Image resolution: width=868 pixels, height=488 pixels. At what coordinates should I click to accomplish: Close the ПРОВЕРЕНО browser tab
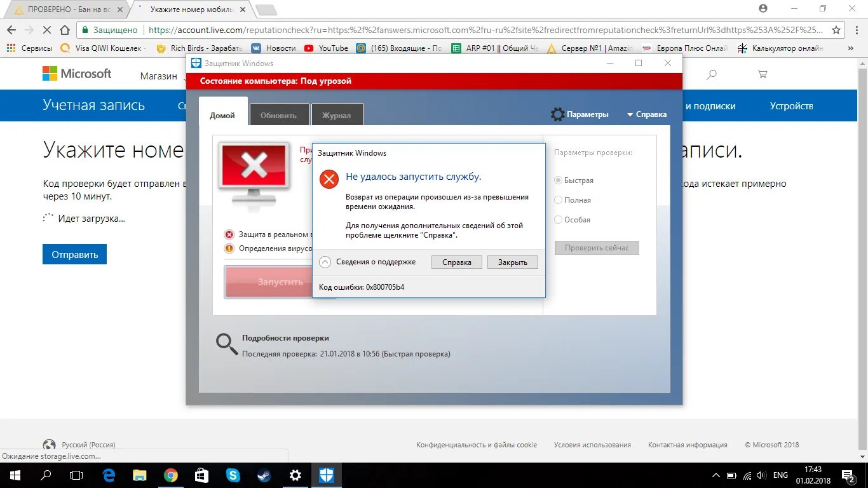click(x=120, y=10)
